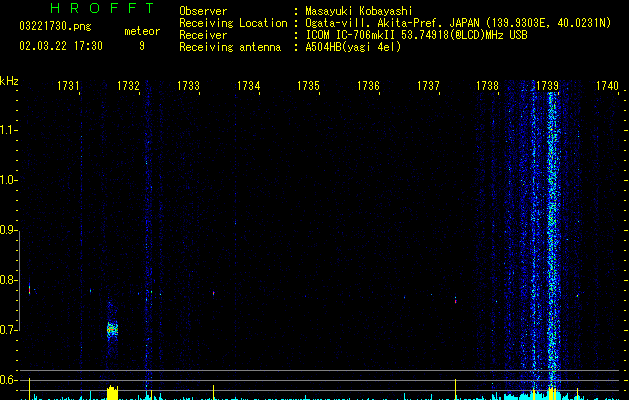
Task: Click the observer name Masayuki Kobayashi
Action: (359, 11)
